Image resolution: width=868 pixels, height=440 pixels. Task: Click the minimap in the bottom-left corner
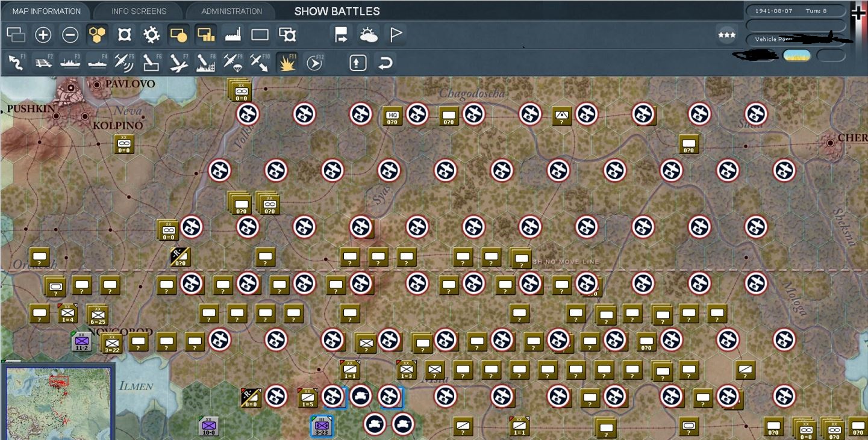(58, 403)
